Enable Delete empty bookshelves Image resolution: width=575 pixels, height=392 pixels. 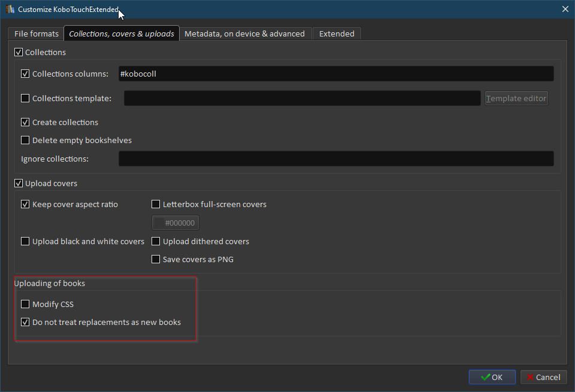(25, 140)
